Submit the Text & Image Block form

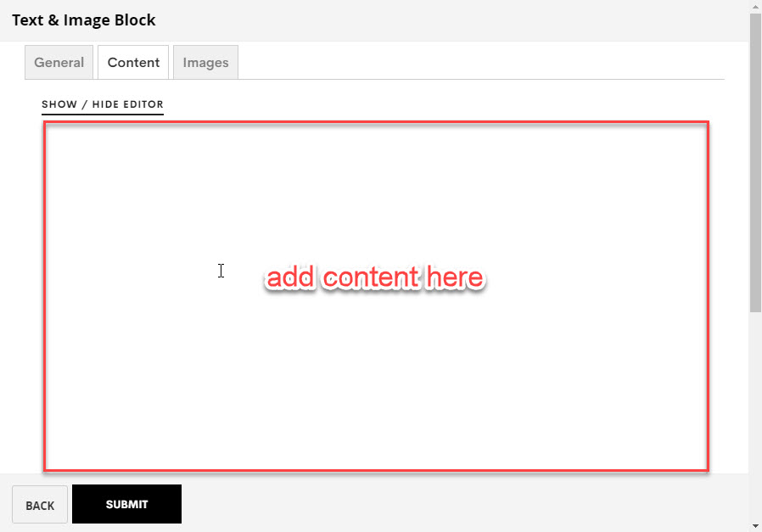126,504
